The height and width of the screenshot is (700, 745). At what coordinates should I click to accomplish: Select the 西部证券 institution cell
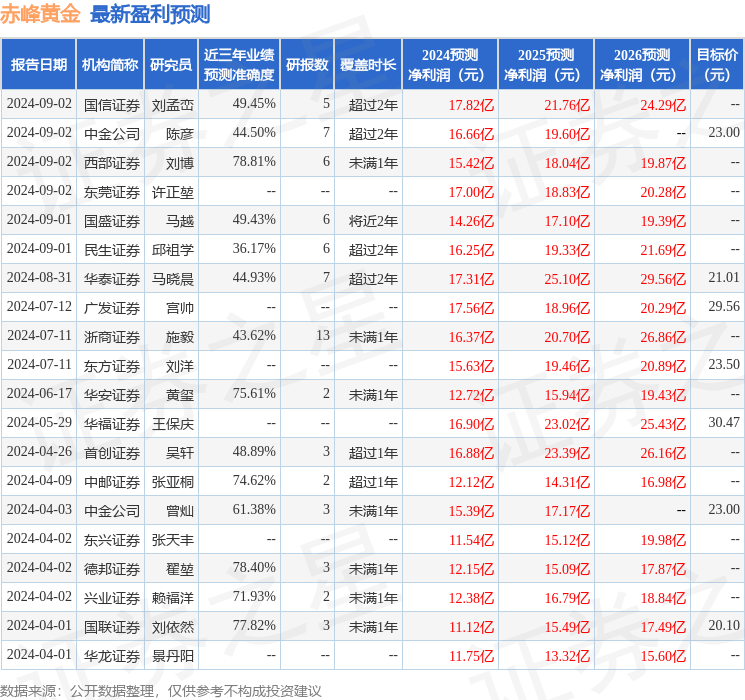[112, 163]
